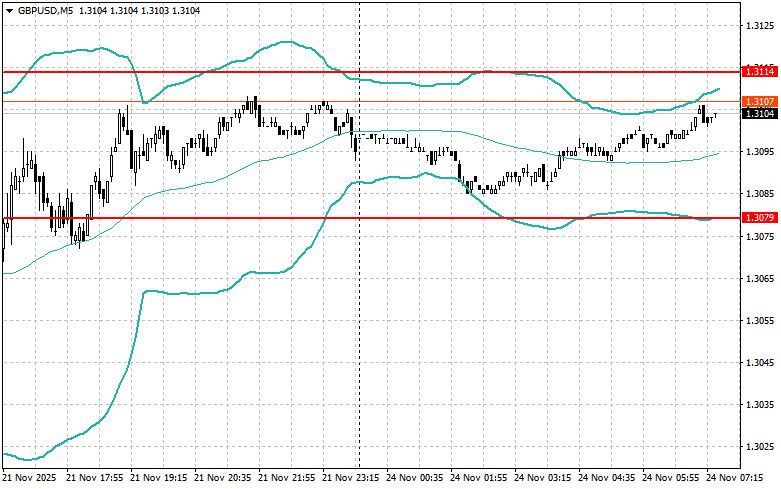This screenshot has height=489, width=781.
Task: Select the 1.3085 price scale value
Action: (760, 194)
